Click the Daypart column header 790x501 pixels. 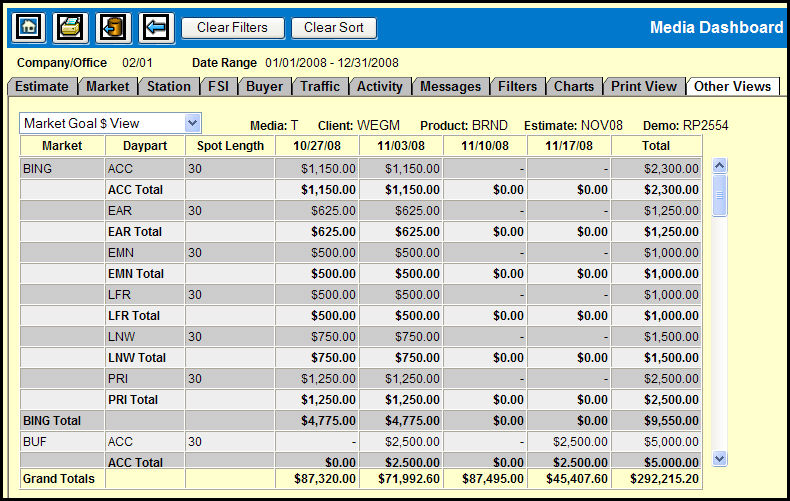[x=145, y=146]
